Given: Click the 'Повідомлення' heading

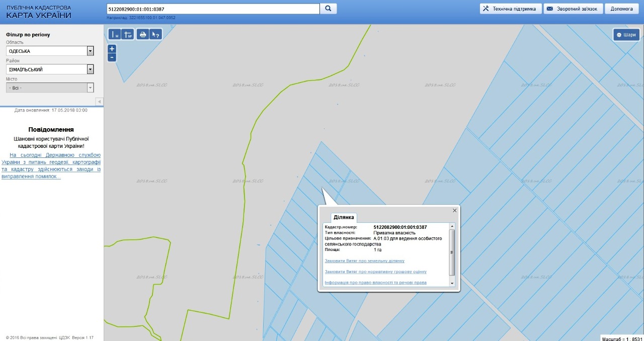Looking at the screenshot, I should pos(51,129).
